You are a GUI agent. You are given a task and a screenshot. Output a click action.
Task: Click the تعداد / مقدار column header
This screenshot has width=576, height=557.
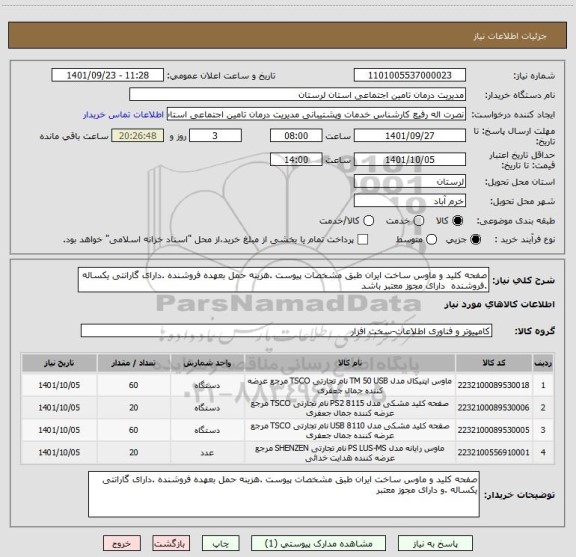point(134,363)
